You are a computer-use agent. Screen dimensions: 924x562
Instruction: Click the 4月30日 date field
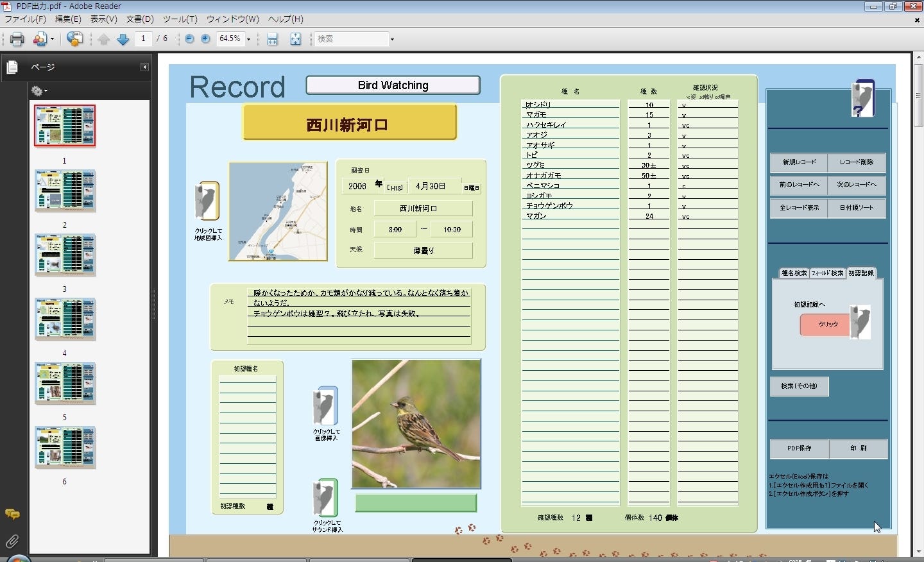coord(434,186)
